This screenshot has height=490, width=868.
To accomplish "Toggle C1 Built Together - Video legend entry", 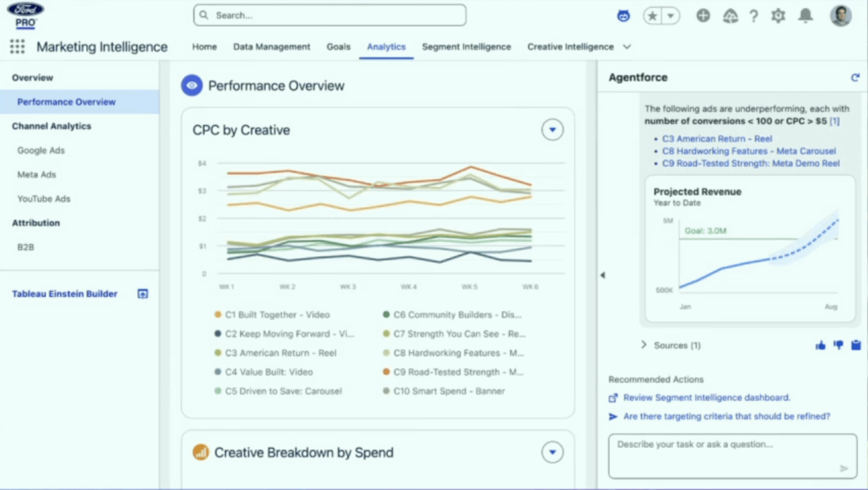I will click(x=272, y=315).
